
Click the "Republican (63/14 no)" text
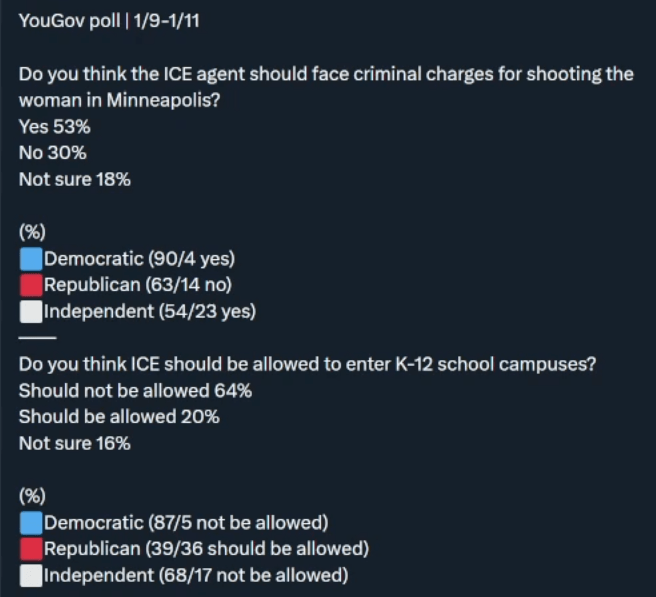pyautogui.click(x=138, y=286)
